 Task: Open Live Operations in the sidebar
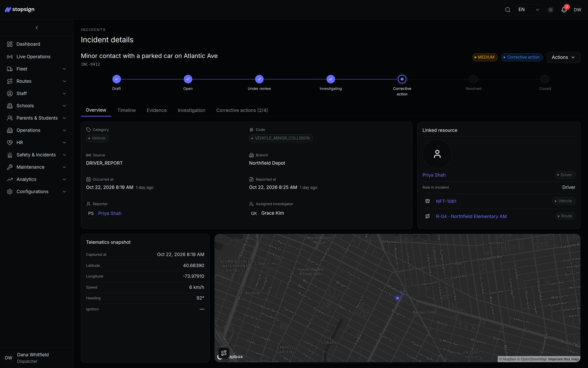[x=37, y=57]
